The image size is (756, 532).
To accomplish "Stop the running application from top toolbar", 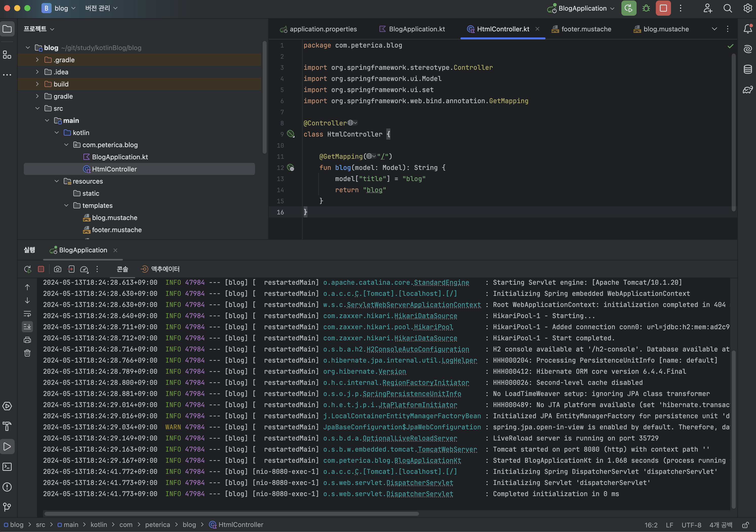I will 663,9.
